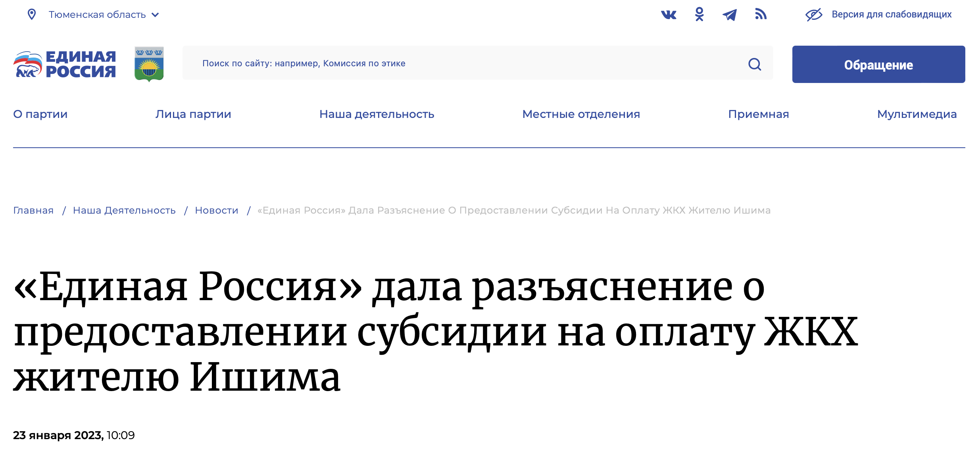Go to Новости breadcrumb
This screenshot has width=980, height=455.
pyautogui.click(x=217, y=210)
